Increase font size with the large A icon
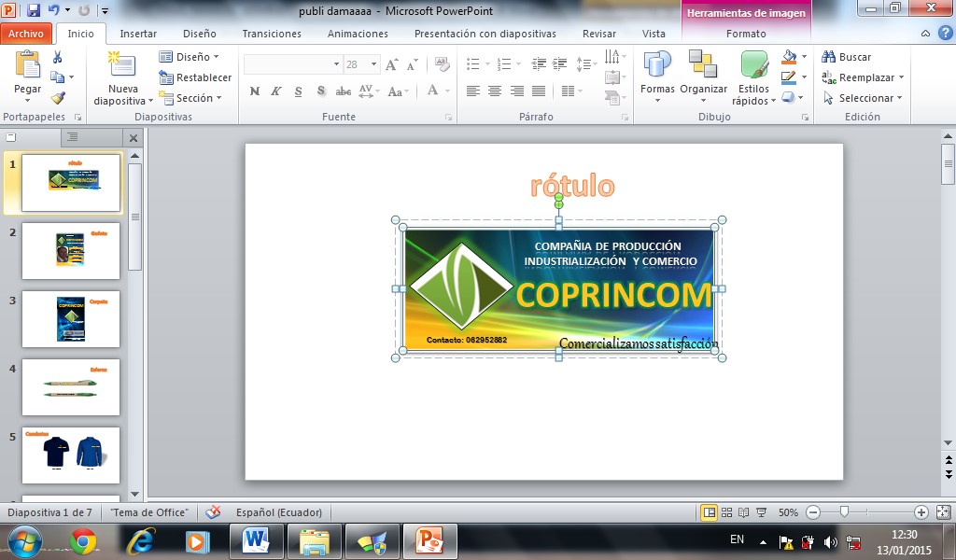 (392, 64)
